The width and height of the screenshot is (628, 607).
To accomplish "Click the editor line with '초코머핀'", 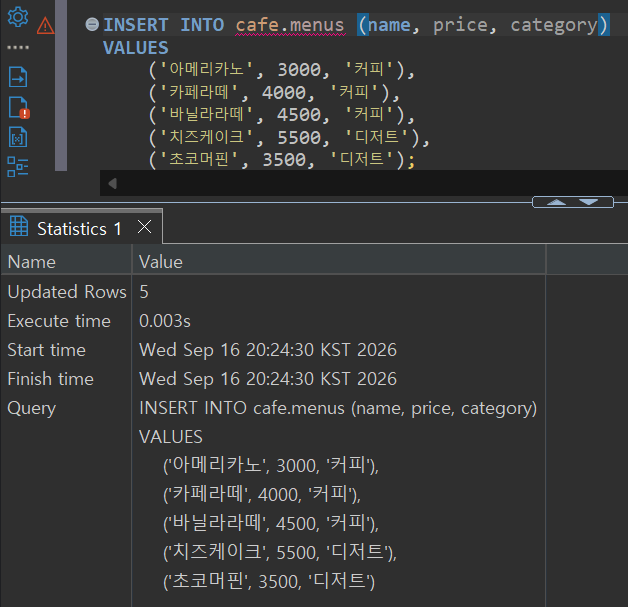I will pyautogui.click(x=282, y=159).
